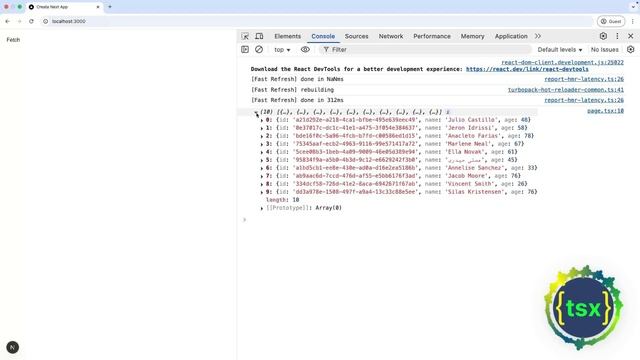Close the Create Next App tab
Screen dimensions: 640x360
pyautogui.click(x=98, y=7)
